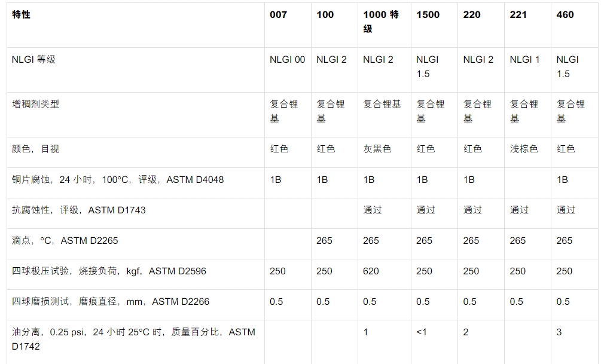Select the <1 oil separation value
Screen dimensions: 601x364
tap(421, 332)
